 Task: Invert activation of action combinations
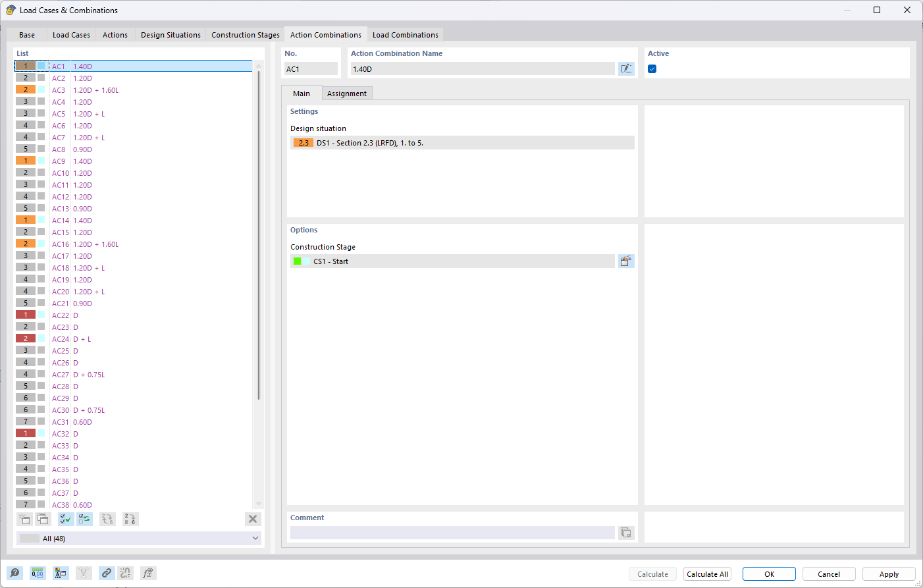(84, 519)
